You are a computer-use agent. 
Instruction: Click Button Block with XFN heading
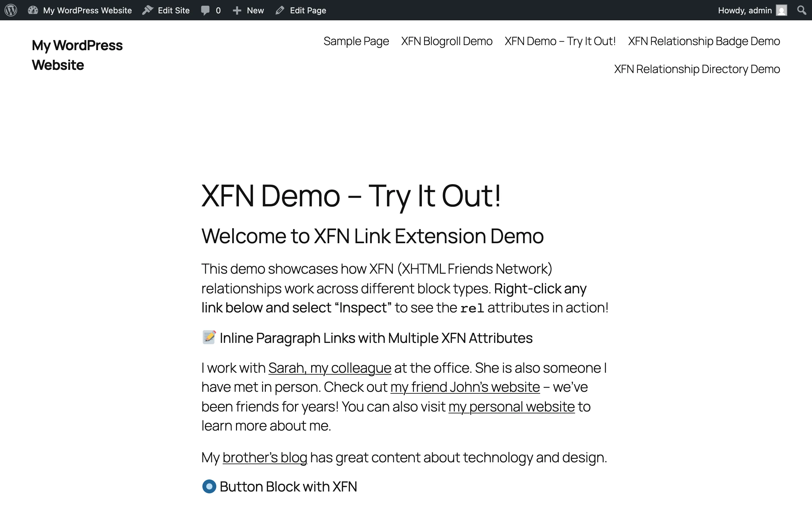click(288, 487)
